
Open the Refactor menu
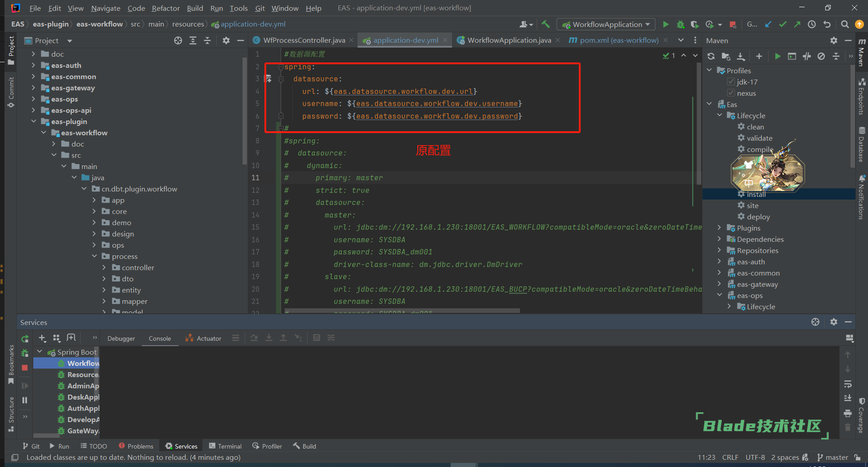coord(166,8)
